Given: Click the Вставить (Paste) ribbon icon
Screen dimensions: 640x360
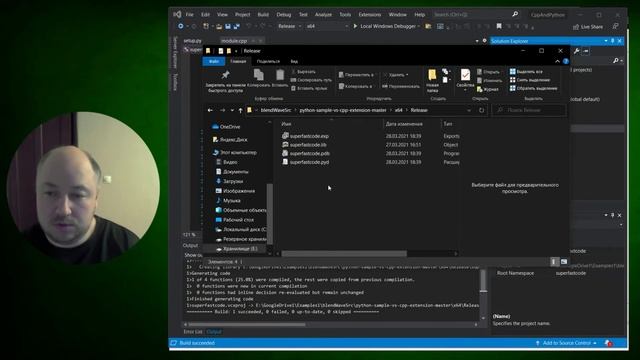Looking at the screenshot, I should 280,78.
